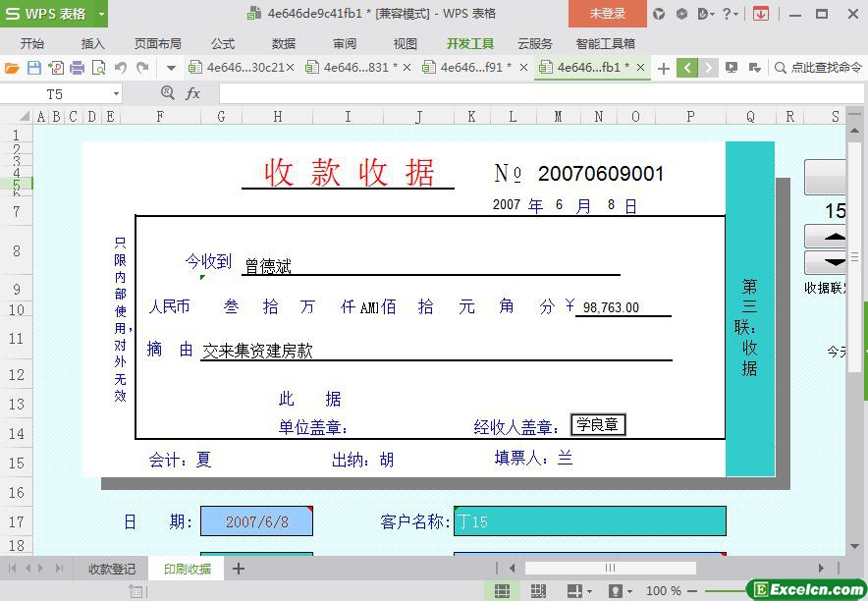This screenshot has height=601, width=868.
Task: Switch to the 收款登记 sheet tab
Action: click(112, 569)
